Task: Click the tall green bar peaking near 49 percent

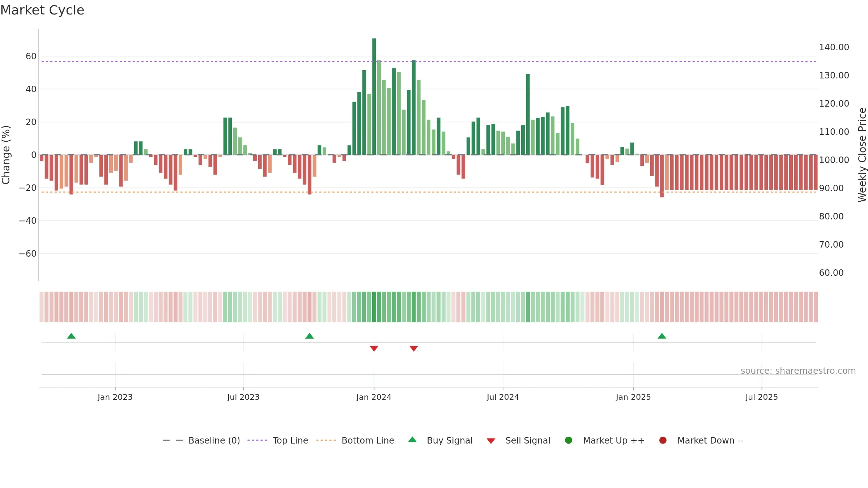Action: 528,115
